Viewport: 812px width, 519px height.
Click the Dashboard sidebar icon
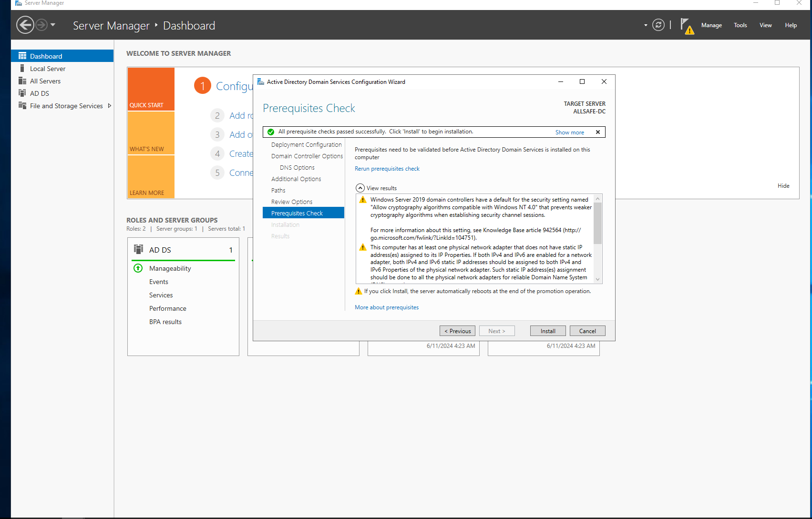[22, 56]
